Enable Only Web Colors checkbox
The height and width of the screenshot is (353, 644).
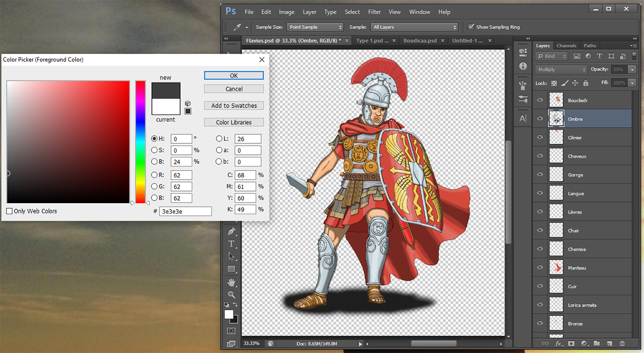9,211
